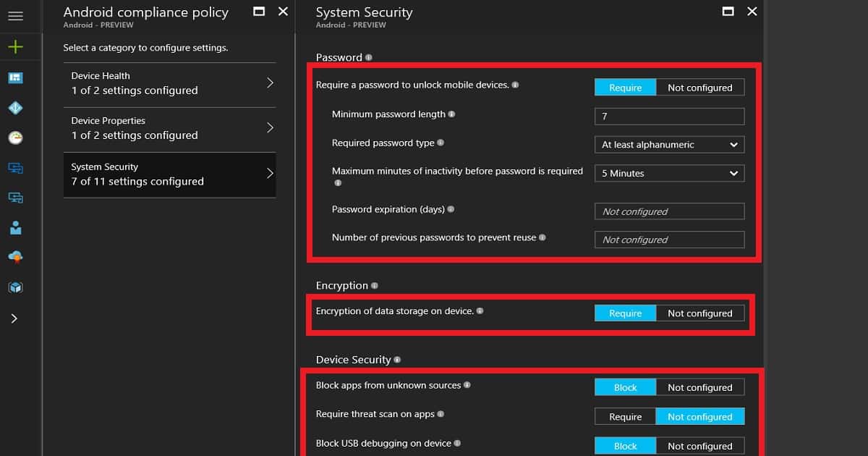Click the text 'Select a category to configure settings.'
The image size is (868, 456).
pos(145,48)
